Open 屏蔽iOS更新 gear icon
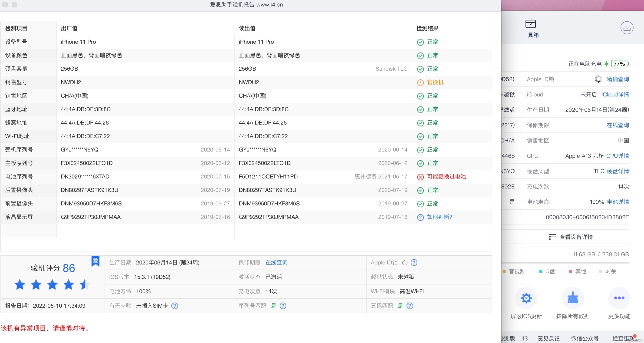This screenshot has height=343, width=644. 526,298
